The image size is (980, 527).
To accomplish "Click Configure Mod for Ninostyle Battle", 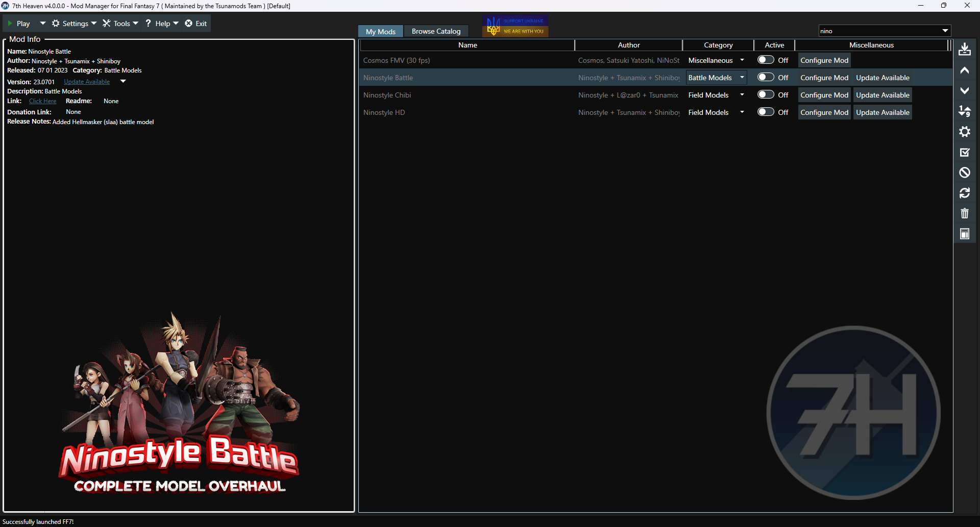I will click(x=824, y=78).
